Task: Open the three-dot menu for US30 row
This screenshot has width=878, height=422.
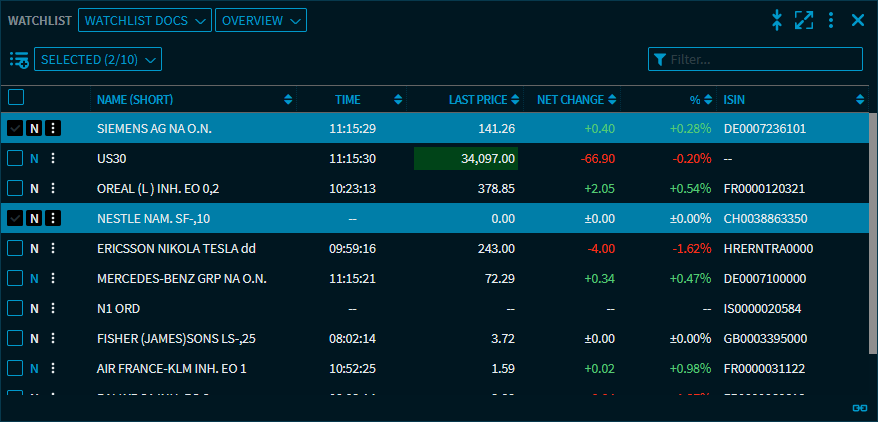Action: coord(53,158)
